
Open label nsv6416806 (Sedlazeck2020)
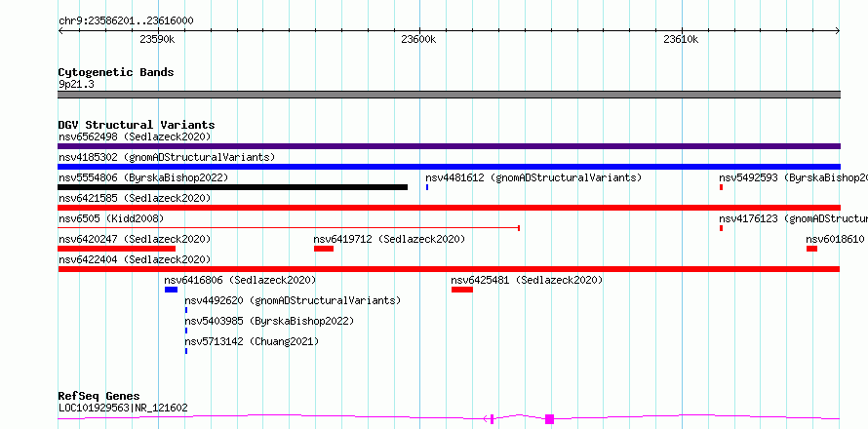tap(240, 280)
